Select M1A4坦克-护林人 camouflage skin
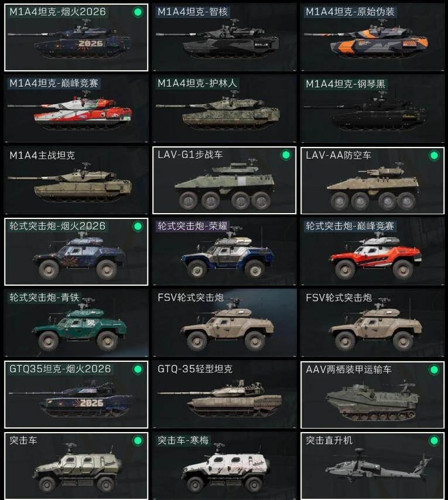Screen dimensions: 448x500 click(224, 109)
